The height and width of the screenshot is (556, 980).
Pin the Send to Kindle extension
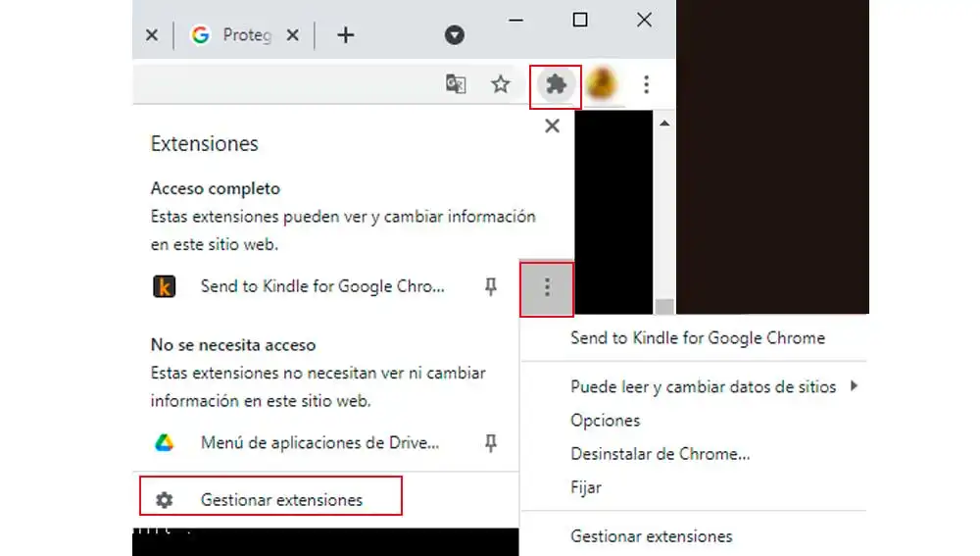click(491, 286)
